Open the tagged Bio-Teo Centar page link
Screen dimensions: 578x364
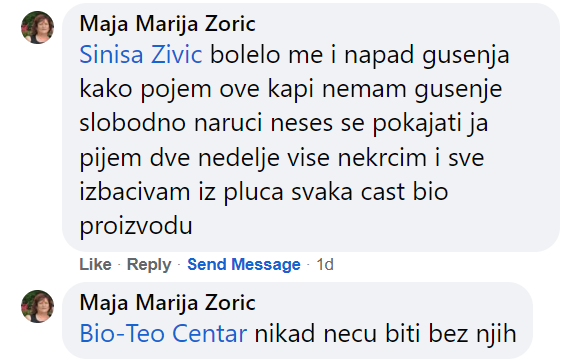pos(163,333)
